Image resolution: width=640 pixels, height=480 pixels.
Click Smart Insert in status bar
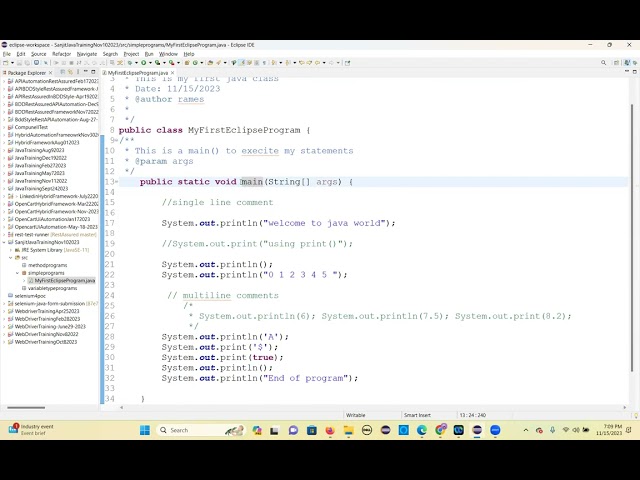coord(417,415)
